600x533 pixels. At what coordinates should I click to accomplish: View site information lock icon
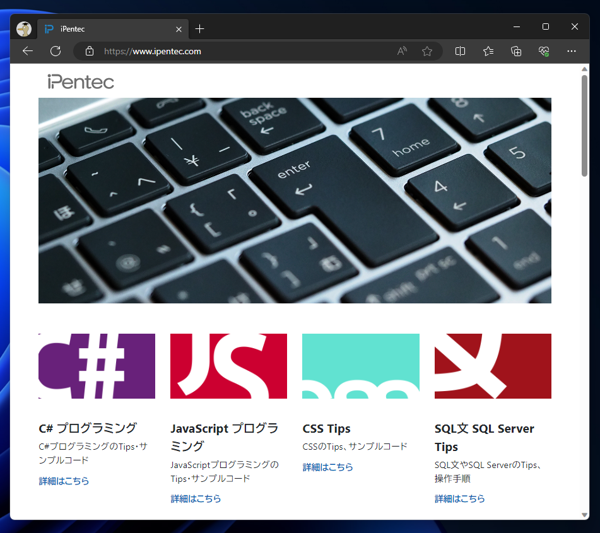pyautogui.click(x=89, y=51)
